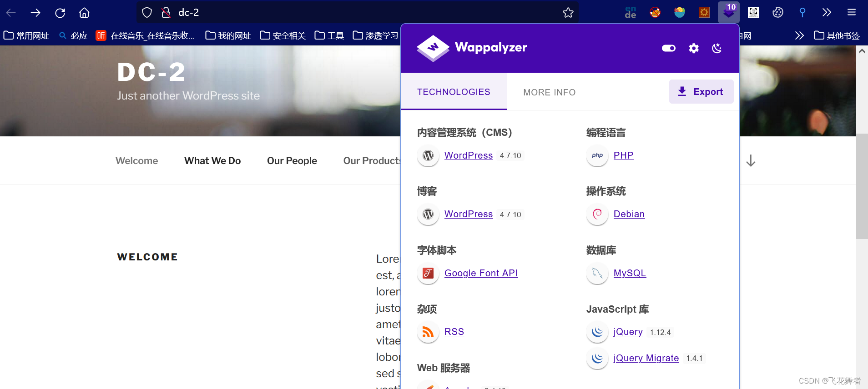Open the What We Do nav item

(212, 160)
